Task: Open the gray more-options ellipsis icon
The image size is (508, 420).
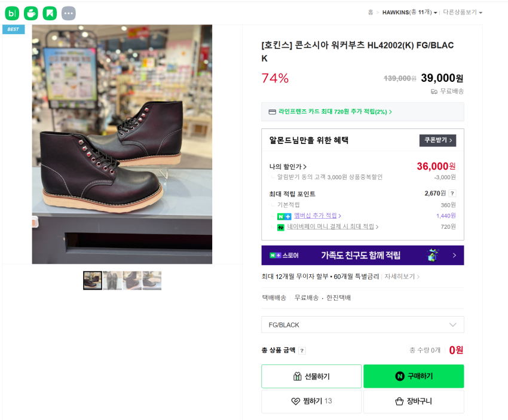Action: [69, 13]
